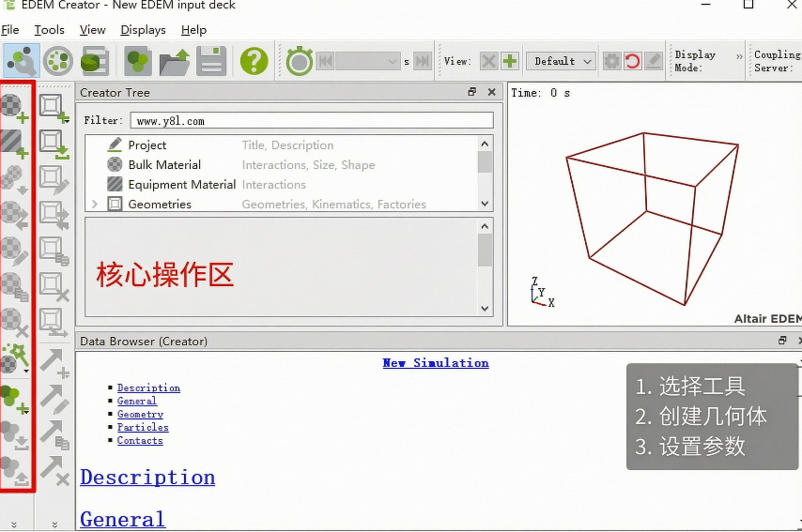Open the Creator tab icon

tap(22, 61)
